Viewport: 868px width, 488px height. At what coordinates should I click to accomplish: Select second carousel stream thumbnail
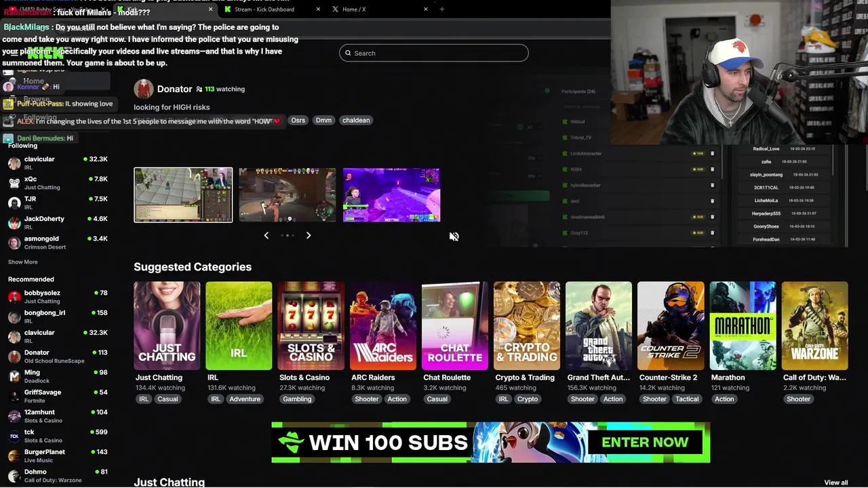click(x=287, y=195)
